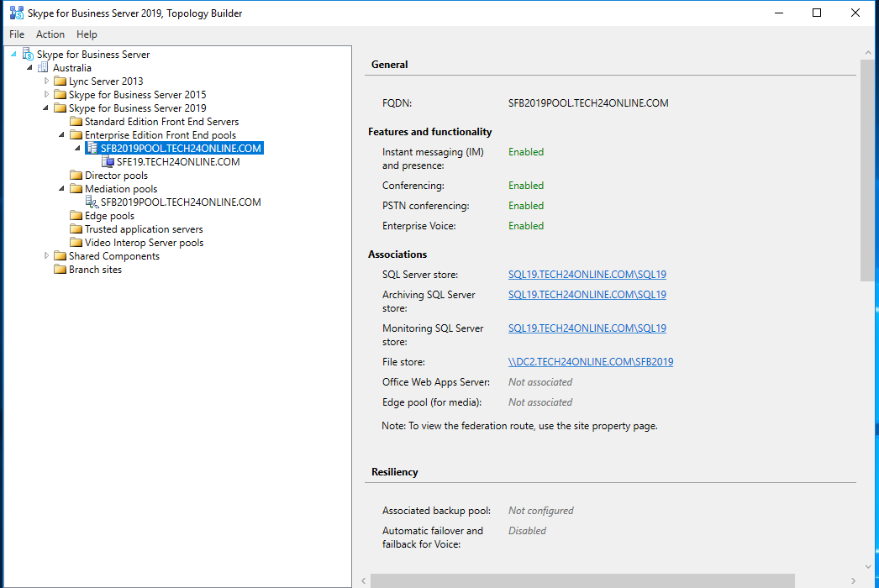This screenshot has height=588, width=879.
Task: Open the Action menu
Action: pos(50,34)
